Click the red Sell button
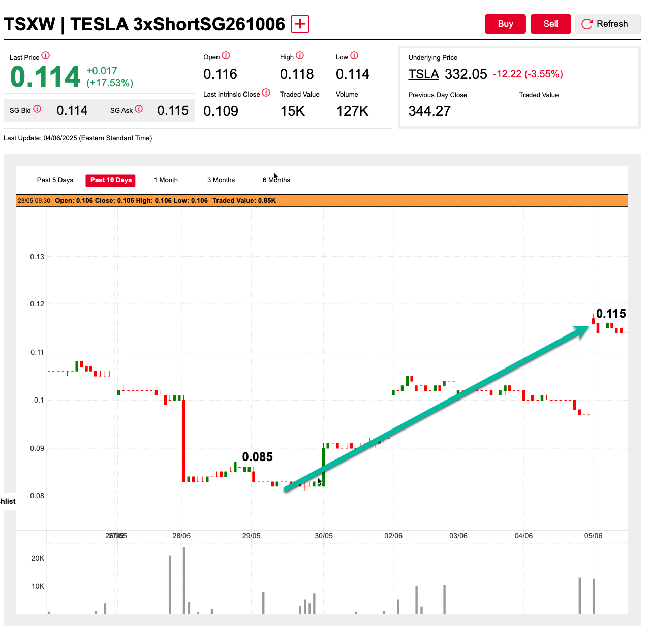Image resolution: width=650 pixels, height=644 pixels. tap(551, 24)
